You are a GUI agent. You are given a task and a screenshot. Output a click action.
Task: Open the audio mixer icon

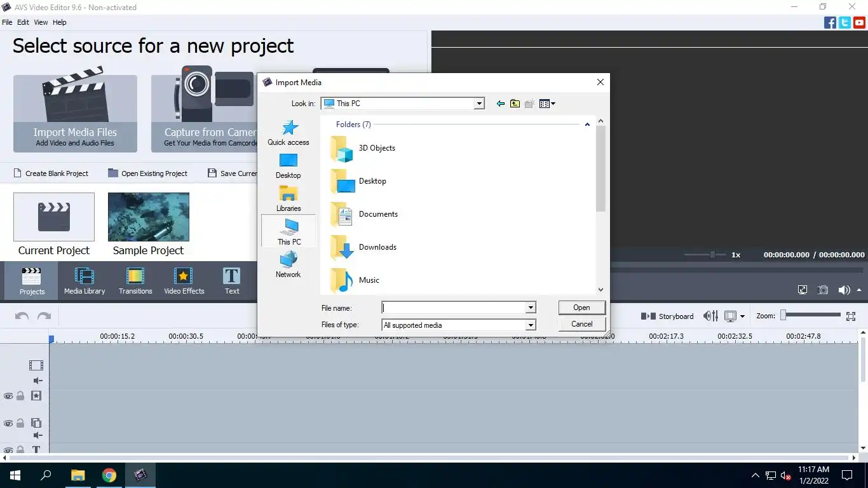point(710,316)
